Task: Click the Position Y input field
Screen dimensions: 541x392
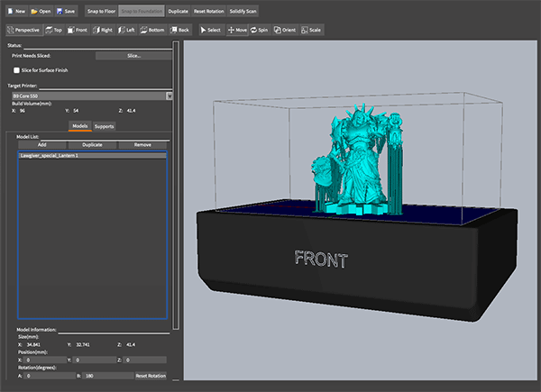Action: 95,360
